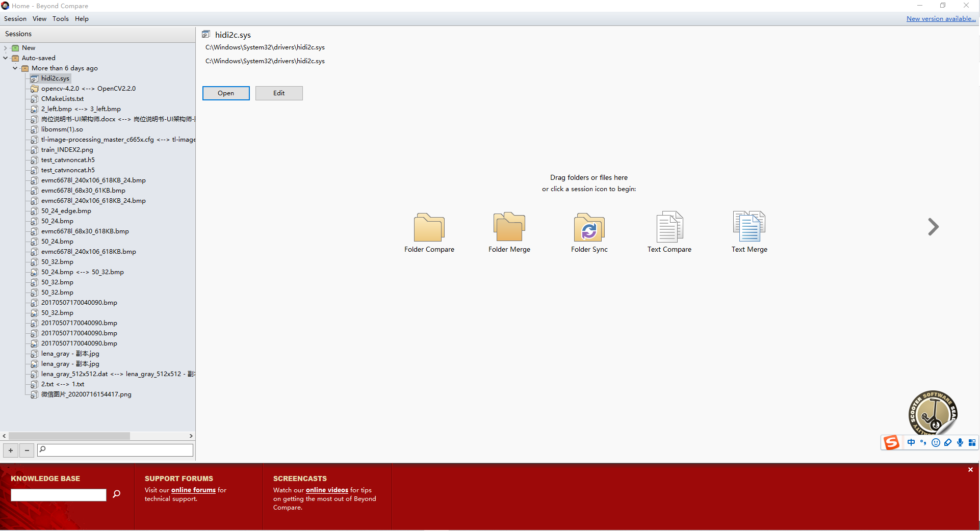Screen dimensions: 980x531
Task: Select the 2_left.bmp <--> 3_left.bmp session
Action: pyautogui.click(x=81, y=109)
